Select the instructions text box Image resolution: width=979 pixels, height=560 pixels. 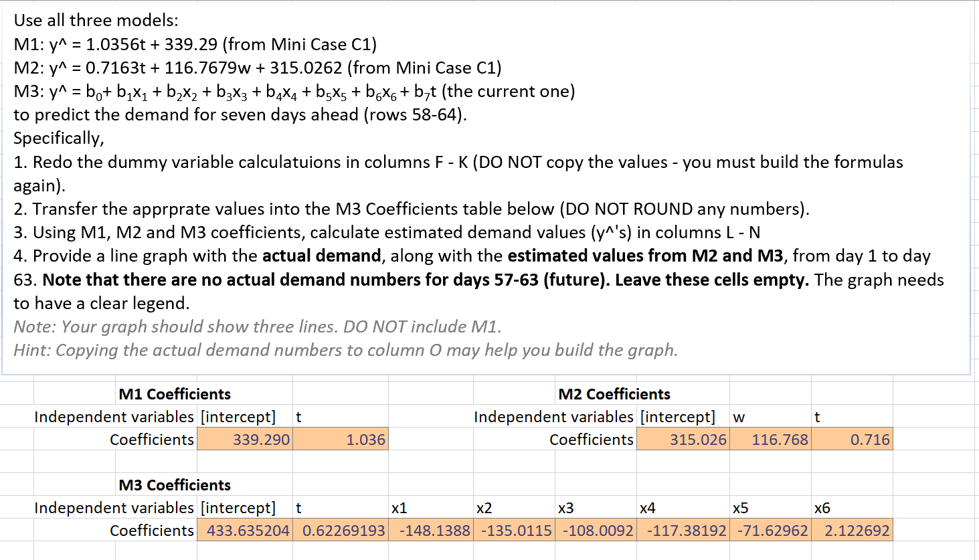click(488, 187)
